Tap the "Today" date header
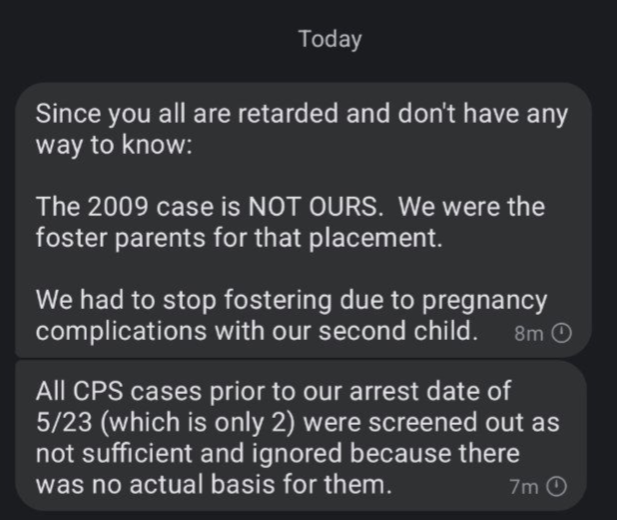This screenshot has height=520, width=617. tap(330, 40)
